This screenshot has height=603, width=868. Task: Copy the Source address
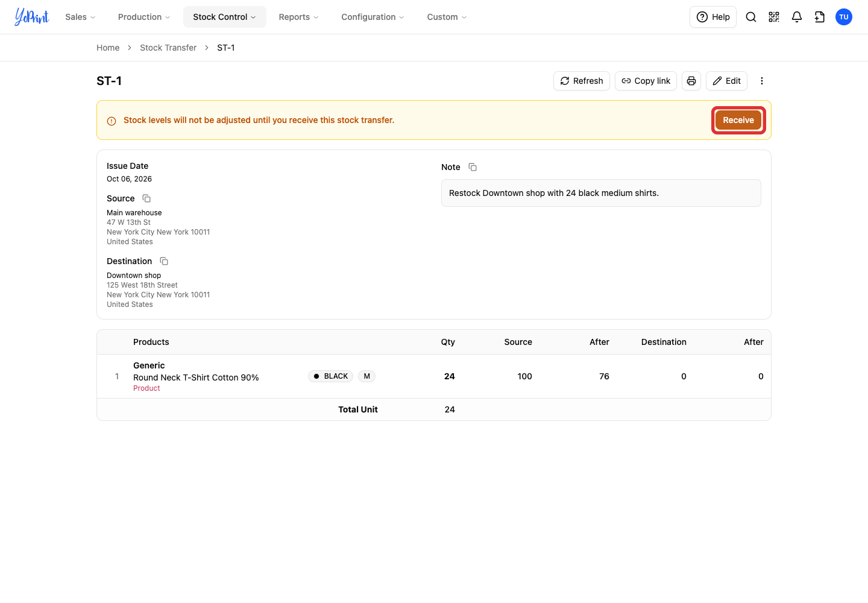click(x=146, y=198)
